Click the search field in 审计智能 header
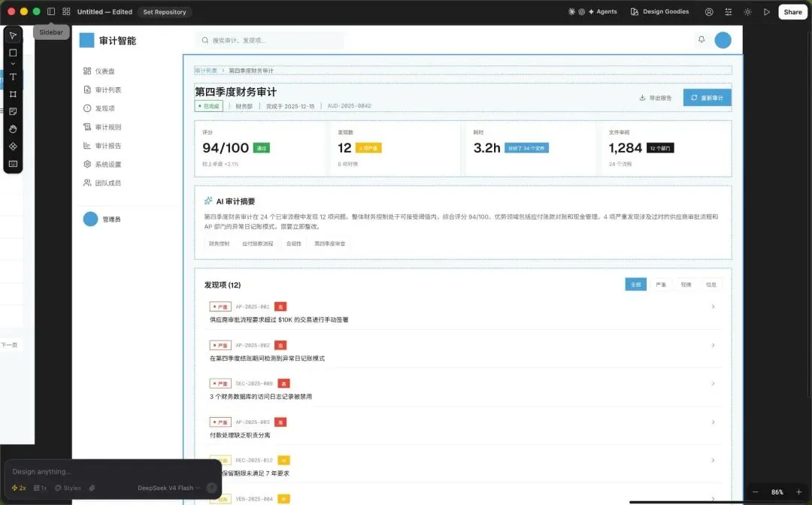The width and height of the screenshot is (812, 505). tap(269, 41)
